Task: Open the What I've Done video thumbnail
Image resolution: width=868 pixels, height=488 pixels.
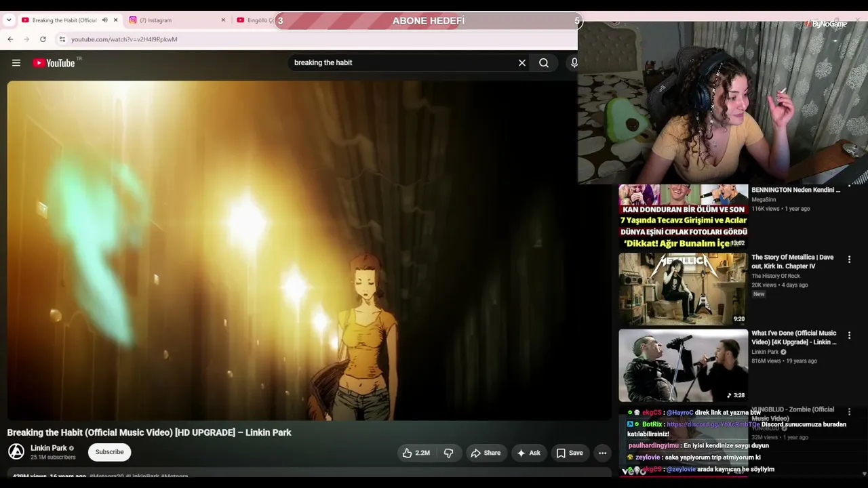Action: (683, 366)
